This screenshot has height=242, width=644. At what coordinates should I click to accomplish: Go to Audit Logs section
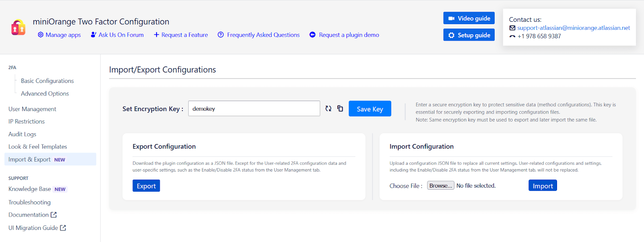click(x=22, y=134)
